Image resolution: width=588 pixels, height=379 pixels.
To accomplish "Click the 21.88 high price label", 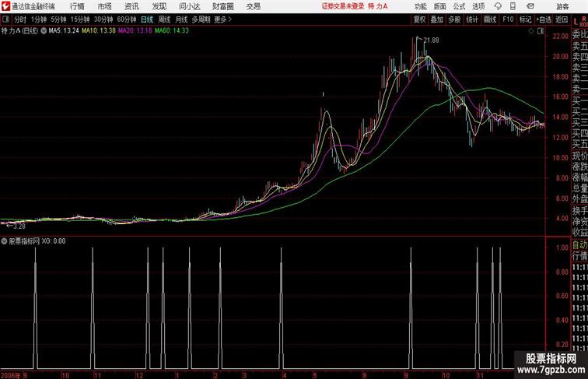I will point(431,40).
